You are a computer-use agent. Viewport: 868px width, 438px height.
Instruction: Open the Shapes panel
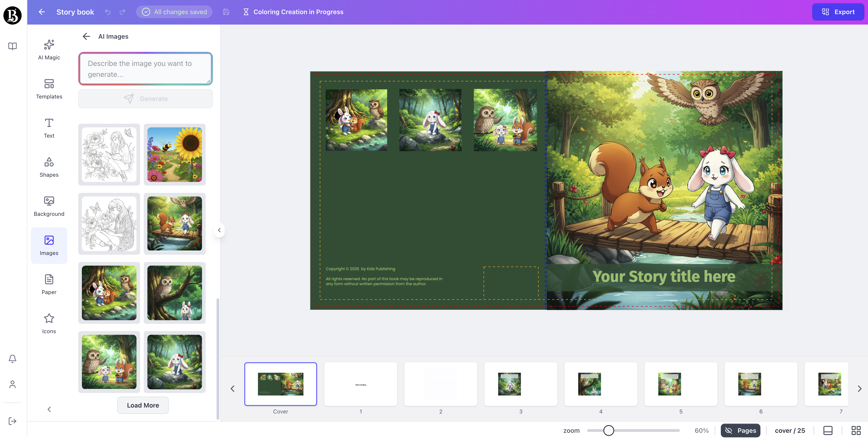[49, 167]
